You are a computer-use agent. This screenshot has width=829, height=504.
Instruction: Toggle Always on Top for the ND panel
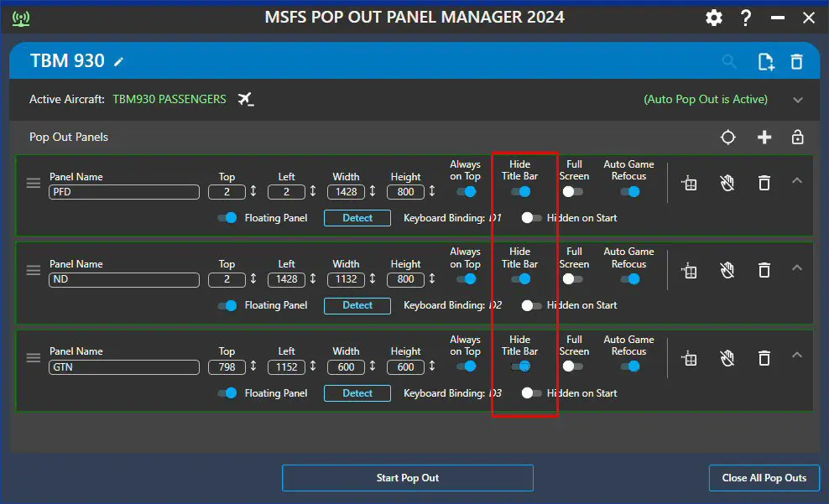(467, 279)
